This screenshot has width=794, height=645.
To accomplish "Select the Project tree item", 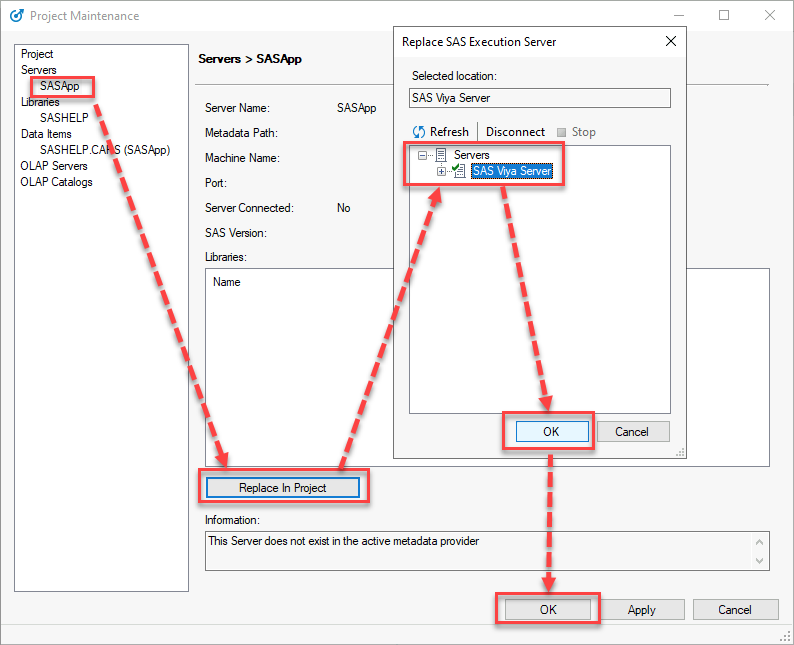I will coord(37,54).
